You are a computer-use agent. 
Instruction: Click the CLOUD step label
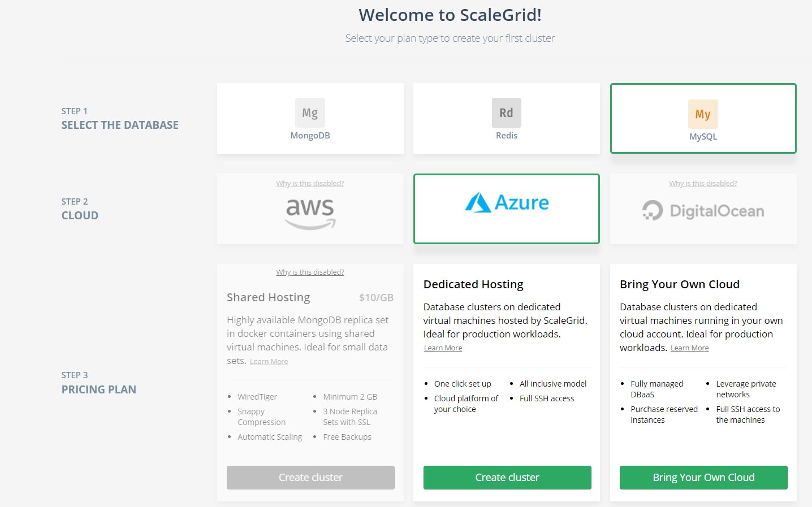(80, 215)
